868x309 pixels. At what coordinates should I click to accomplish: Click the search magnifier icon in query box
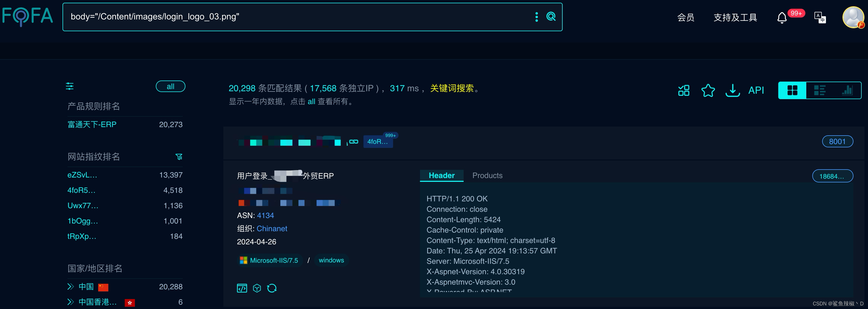[551, 16]
